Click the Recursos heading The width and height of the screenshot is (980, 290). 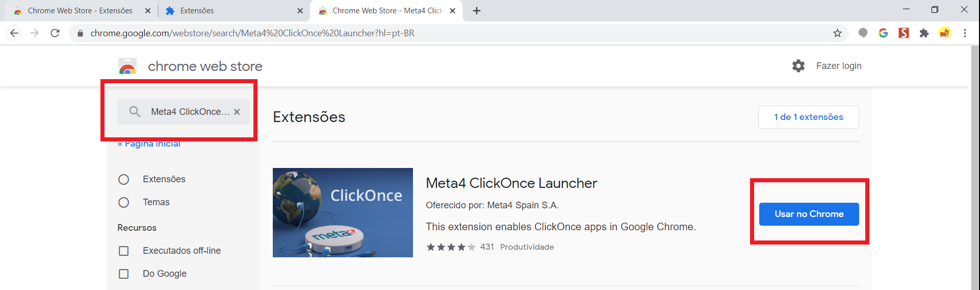tap(137, 228)
